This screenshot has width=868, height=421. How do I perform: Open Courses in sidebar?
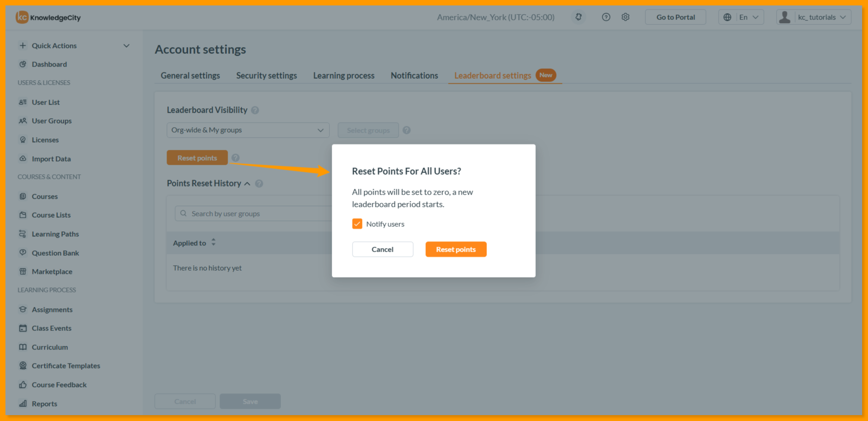pyautogui.click(x=45, y=196)
